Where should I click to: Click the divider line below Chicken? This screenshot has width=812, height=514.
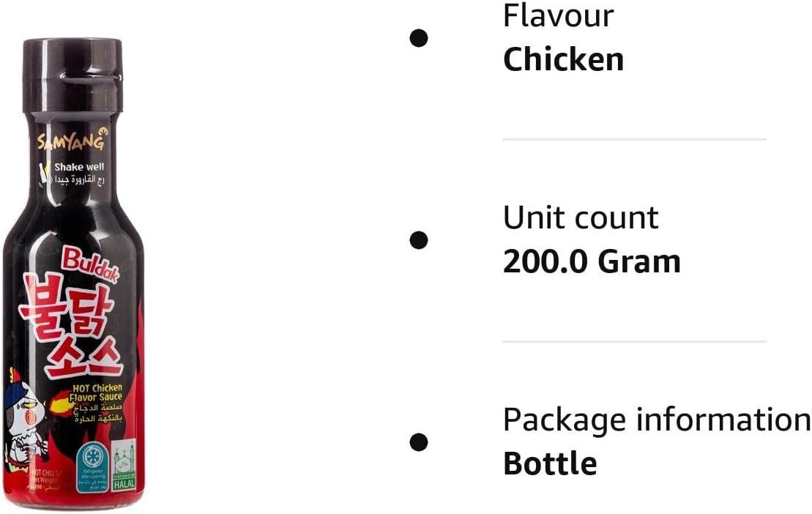[x=634, y=139]
